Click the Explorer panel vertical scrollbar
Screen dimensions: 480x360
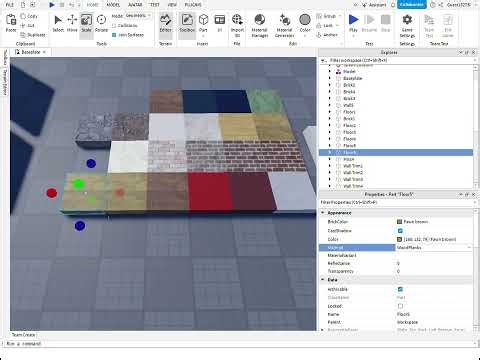click(x=475, y=127)
